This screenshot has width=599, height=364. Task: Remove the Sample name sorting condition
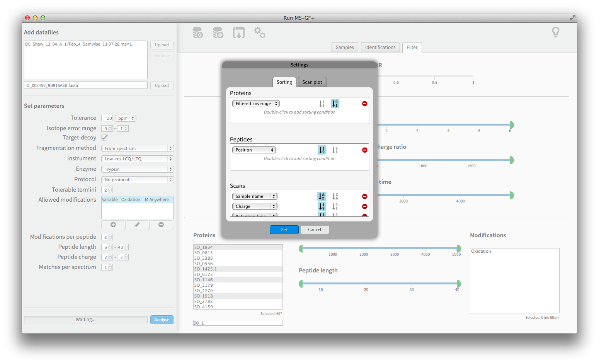click(364, 196)
